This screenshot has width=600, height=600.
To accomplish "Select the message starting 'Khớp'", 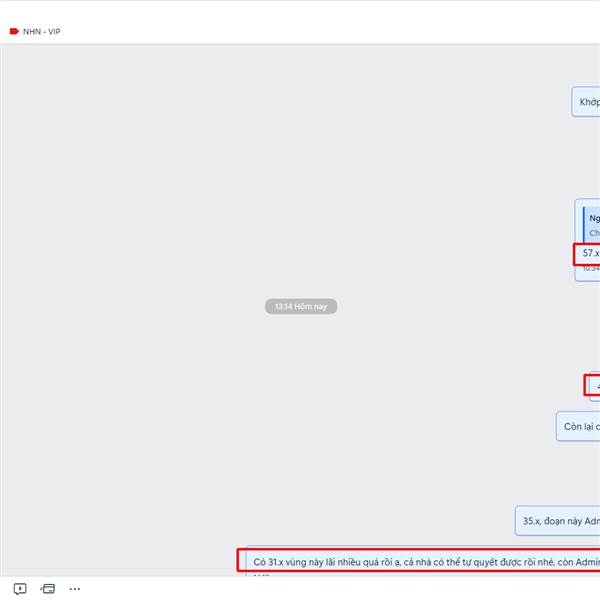I will (586, 102).
